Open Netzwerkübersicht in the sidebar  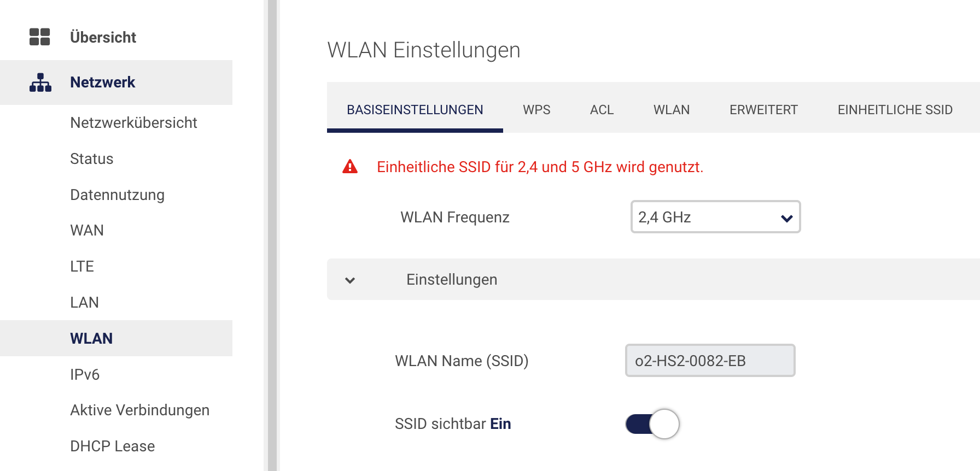(133, 122)
